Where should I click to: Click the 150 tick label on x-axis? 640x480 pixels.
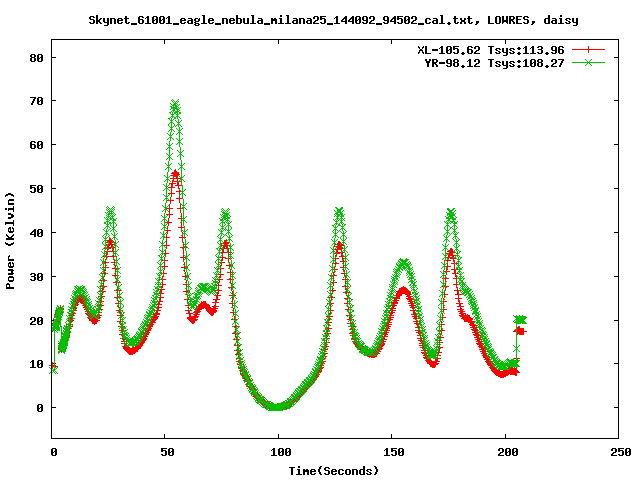393,453
